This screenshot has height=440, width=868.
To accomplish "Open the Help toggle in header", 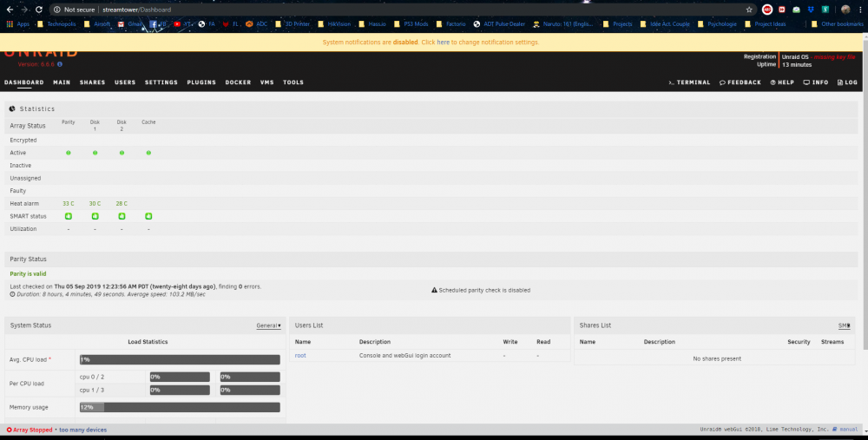I will pyautogui.click(x=782, y=82).
